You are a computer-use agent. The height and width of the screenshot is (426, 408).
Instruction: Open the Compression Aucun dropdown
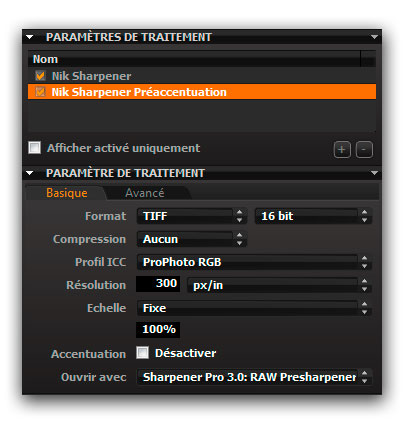pyautogui.click(x=192, y=239)
